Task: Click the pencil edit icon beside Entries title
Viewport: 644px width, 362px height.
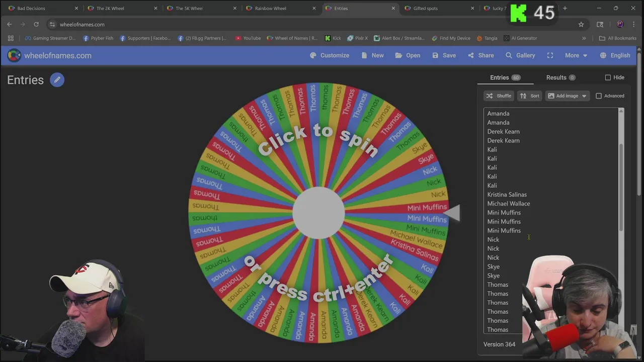Action: (57, 80)
